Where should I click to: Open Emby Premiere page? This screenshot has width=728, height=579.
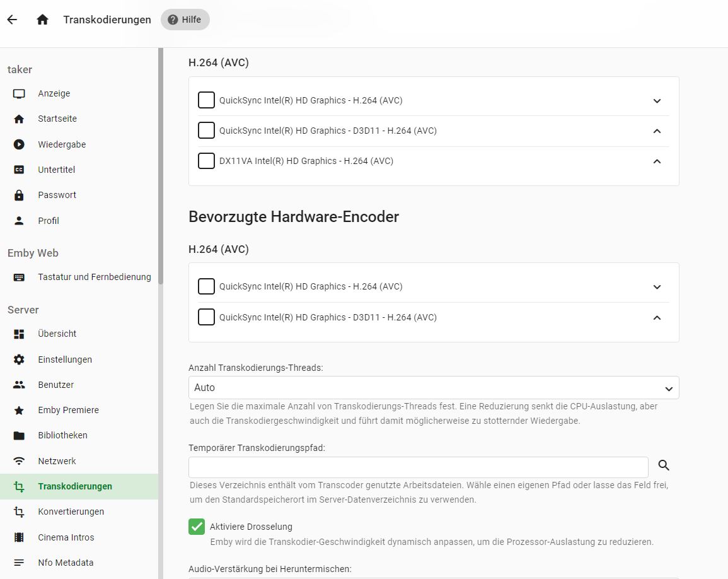(x=79, y=411)
